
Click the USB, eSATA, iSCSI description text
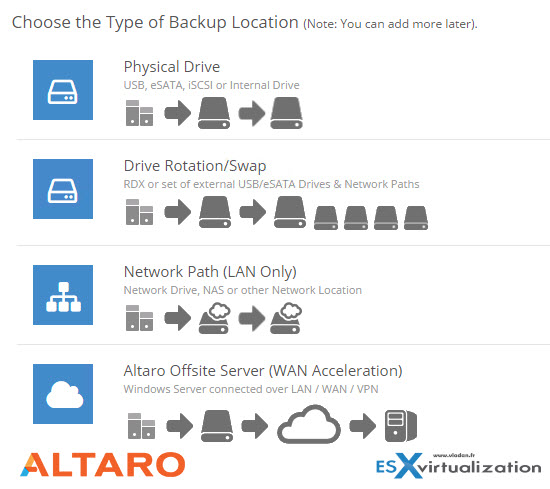tap(212, 85)
